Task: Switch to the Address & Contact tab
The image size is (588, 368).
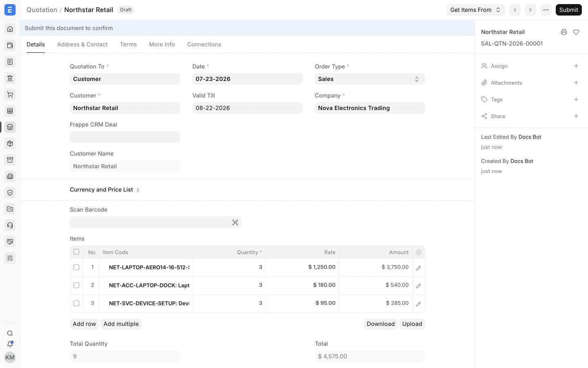Action: point(82,45)
